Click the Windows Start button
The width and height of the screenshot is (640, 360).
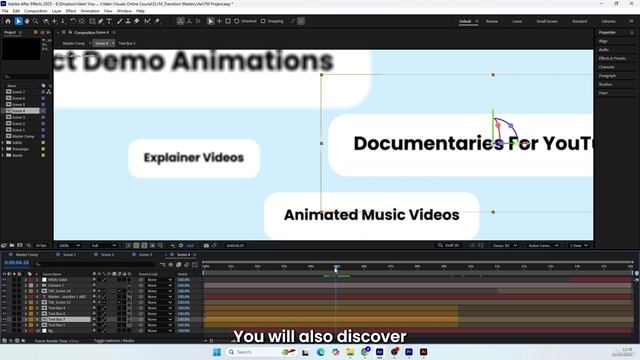click(x=217, y=352)
